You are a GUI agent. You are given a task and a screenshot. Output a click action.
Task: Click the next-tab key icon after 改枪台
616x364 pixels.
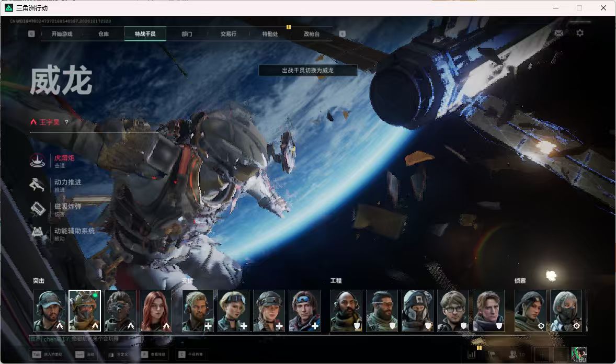coord(342,34)
